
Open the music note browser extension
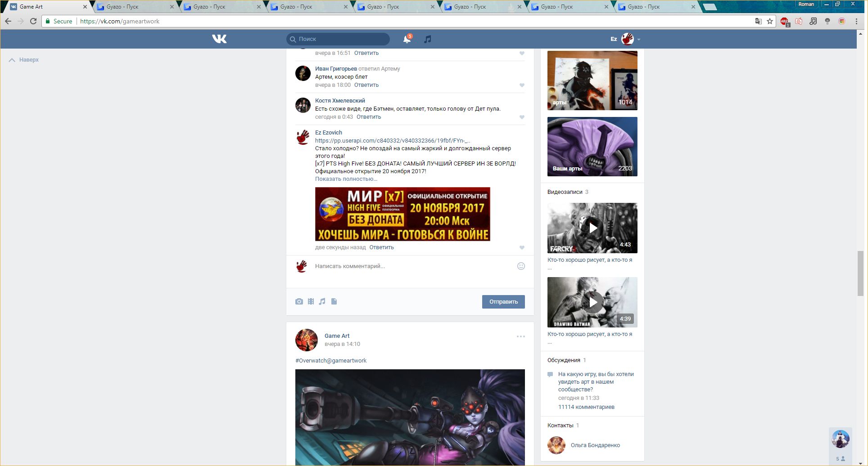click(x=813, y=21)
